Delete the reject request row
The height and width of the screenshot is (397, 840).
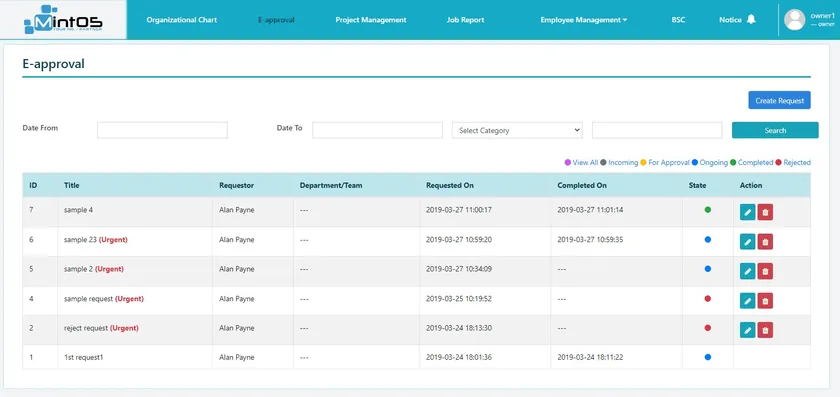765,330
